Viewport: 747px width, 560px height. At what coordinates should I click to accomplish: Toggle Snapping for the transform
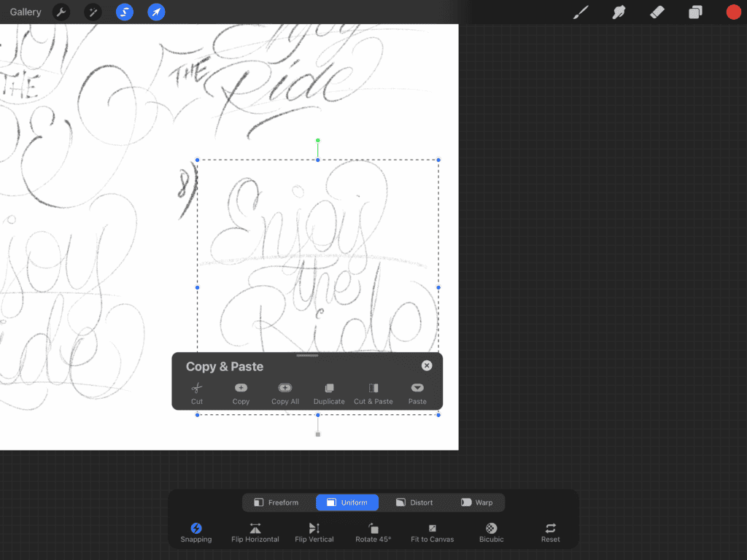(x=196, y=530)
